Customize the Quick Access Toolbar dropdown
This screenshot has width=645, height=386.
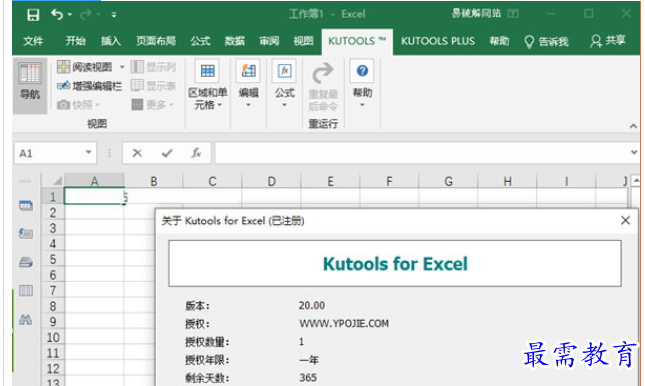[114, 15]
